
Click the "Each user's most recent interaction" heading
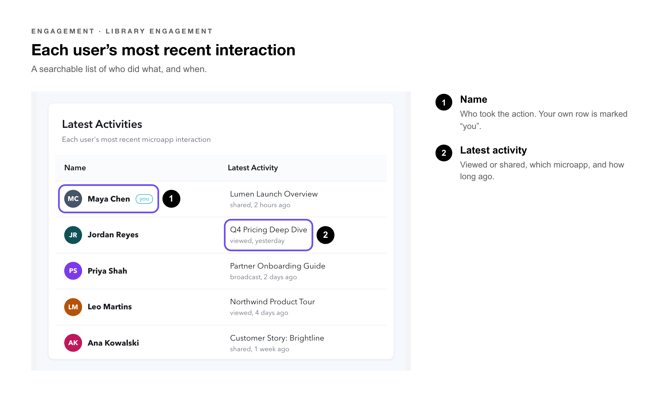click(163, 50)
